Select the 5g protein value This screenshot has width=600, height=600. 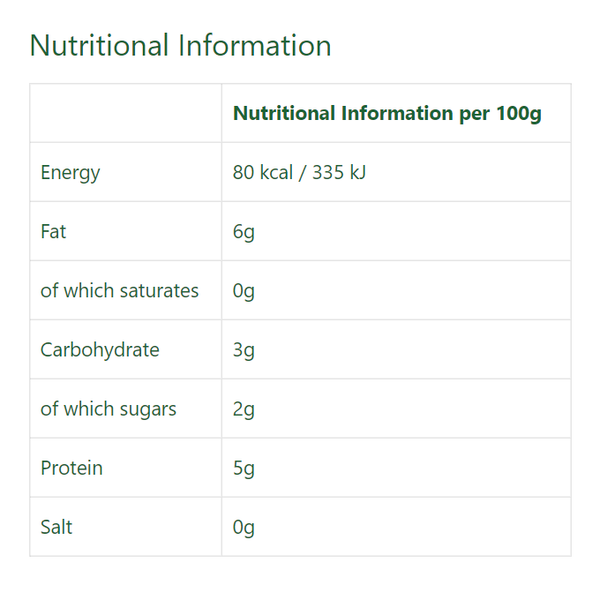(244, 468)
